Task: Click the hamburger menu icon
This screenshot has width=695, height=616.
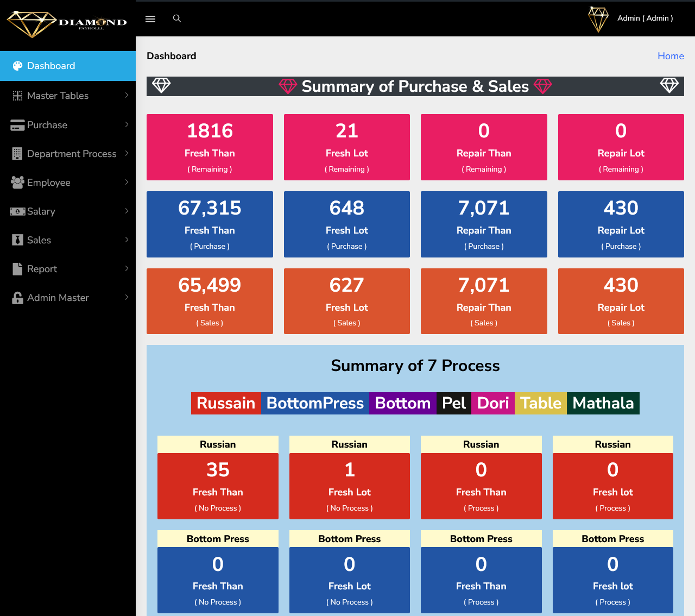Action: (x=150, y=19)
